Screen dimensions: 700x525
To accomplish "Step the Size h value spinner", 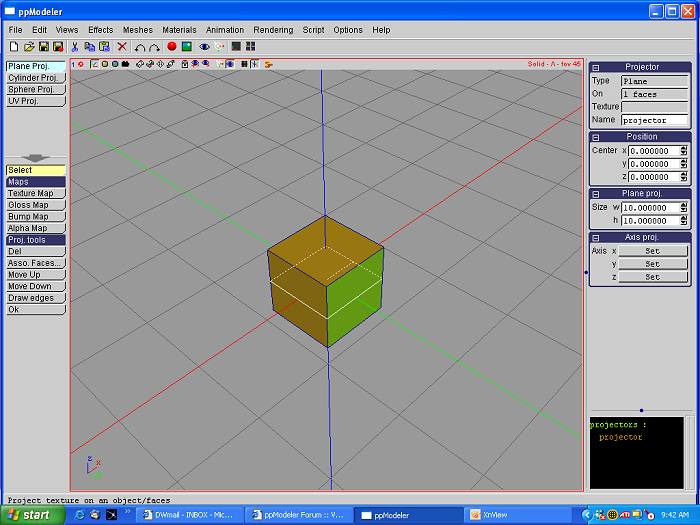I will 684,221.
